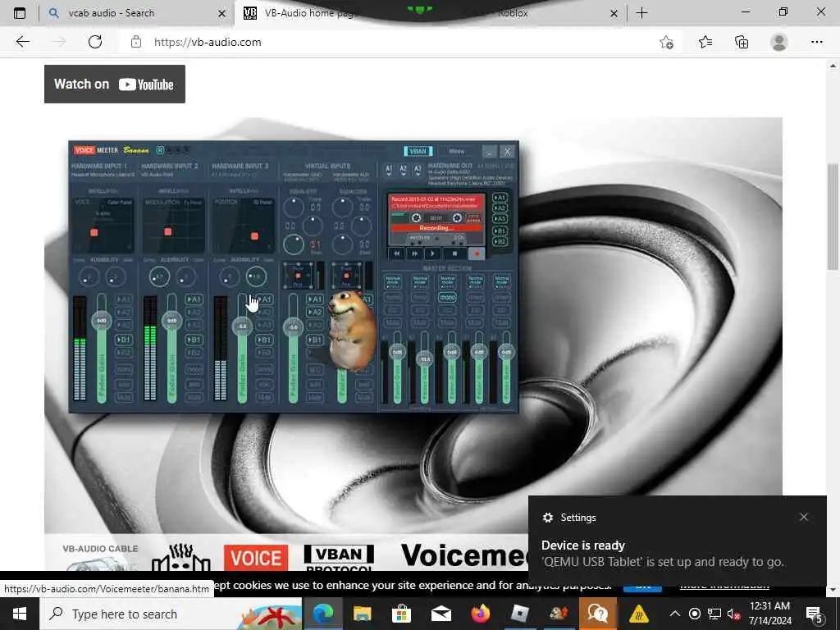Image resolution: width=840 pixels, height=630 pixels.
Task: Refresh the vb-audio.com page
Action: pos(95,42)
